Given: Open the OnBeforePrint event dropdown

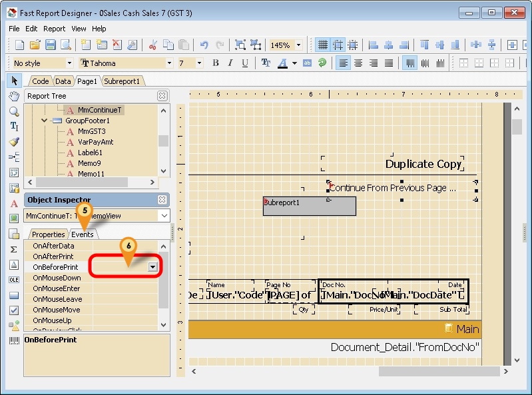Looking at the screenshot, I should (x=153, y=267).
